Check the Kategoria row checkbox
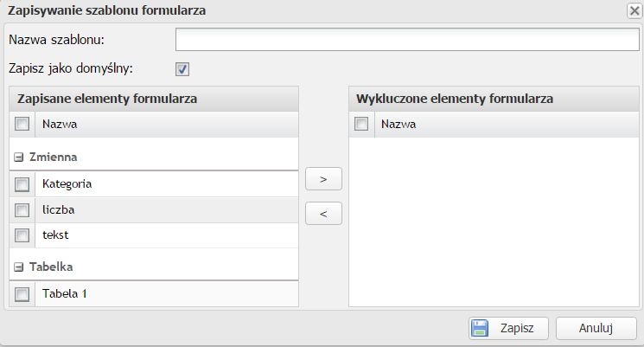Screen dimensions: 644x347 coord(22,183)
